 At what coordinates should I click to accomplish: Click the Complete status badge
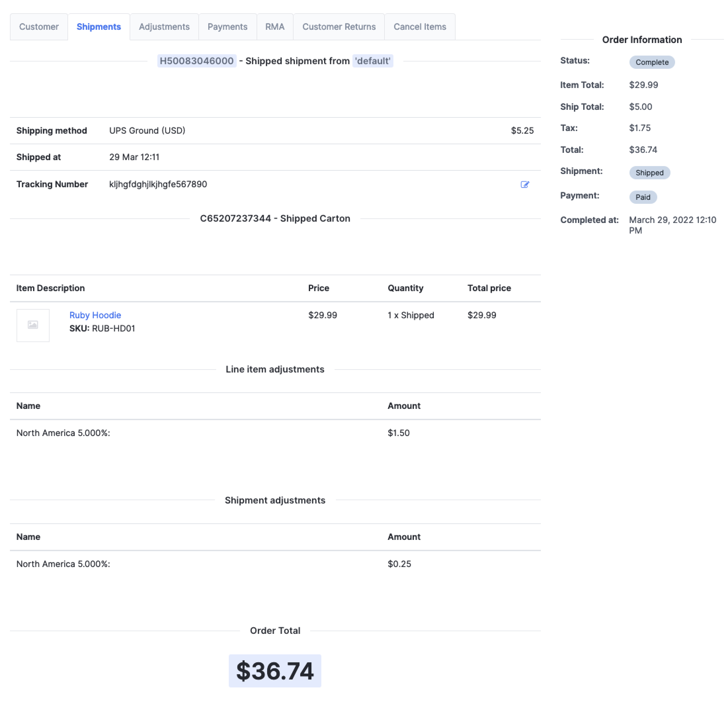(652, 62)
